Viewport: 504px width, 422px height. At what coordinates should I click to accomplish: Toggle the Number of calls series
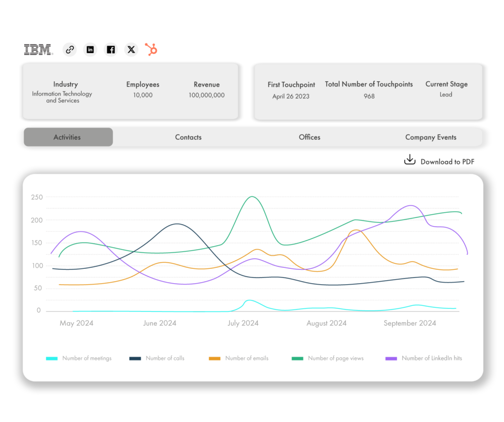[x=165, y=358]
